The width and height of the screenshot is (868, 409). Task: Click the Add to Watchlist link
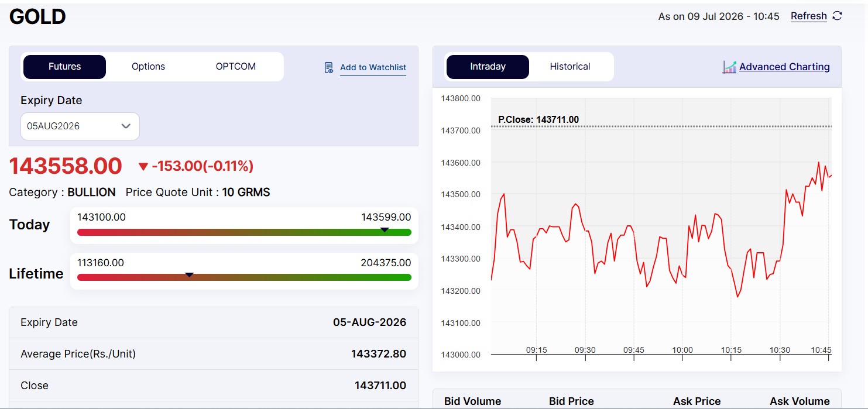point(373,67)
